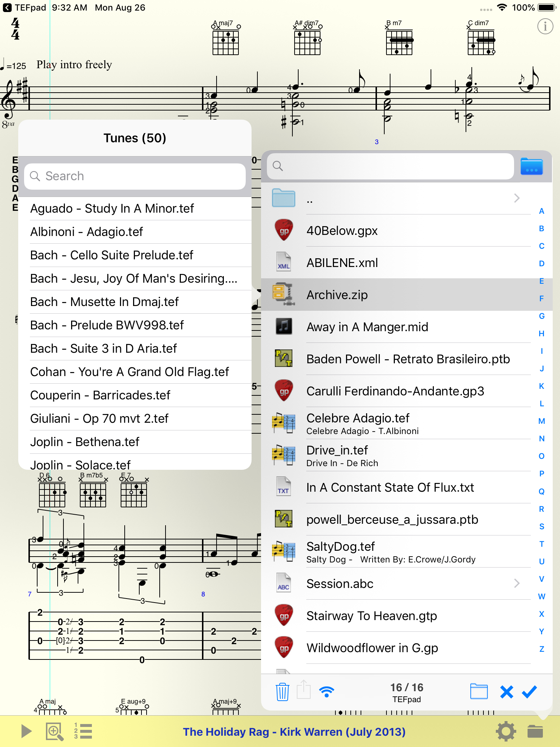Screen dimensions: 560x747
Task: Jump to letter Z in index
Action: (x=542, y=649)
